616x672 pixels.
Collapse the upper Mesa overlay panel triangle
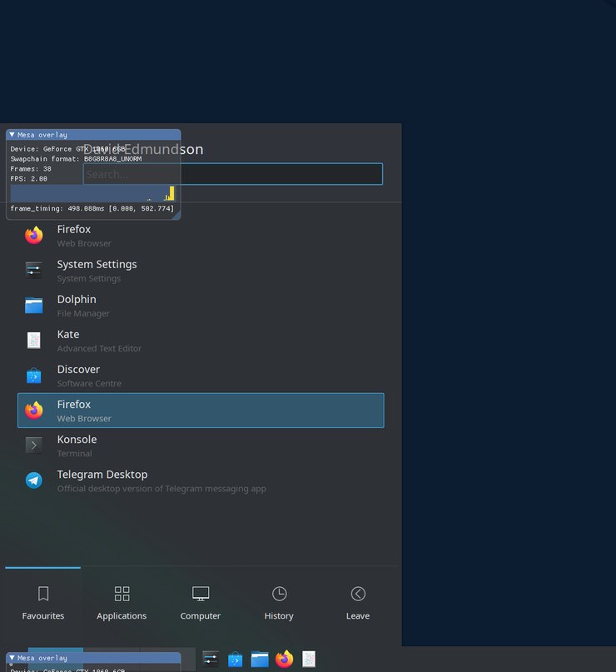(12, 135)
